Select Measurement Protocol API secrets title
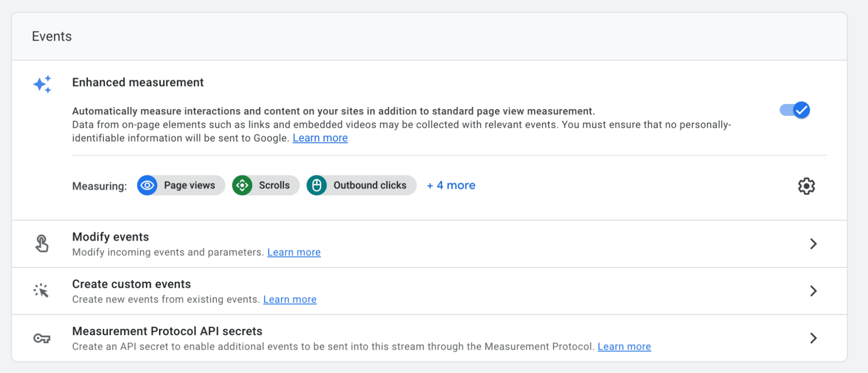 pos(167,331)
